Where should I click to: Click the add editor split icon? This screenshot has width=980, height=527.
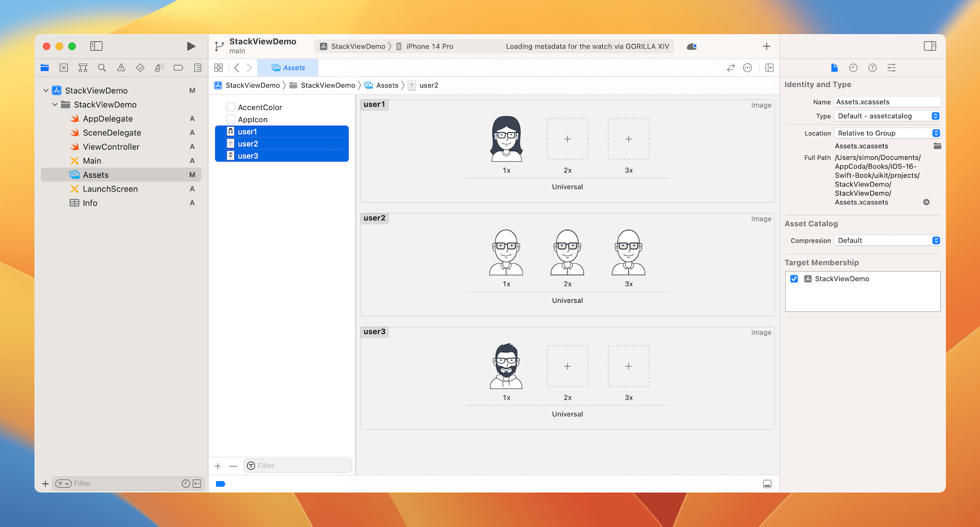769,68
